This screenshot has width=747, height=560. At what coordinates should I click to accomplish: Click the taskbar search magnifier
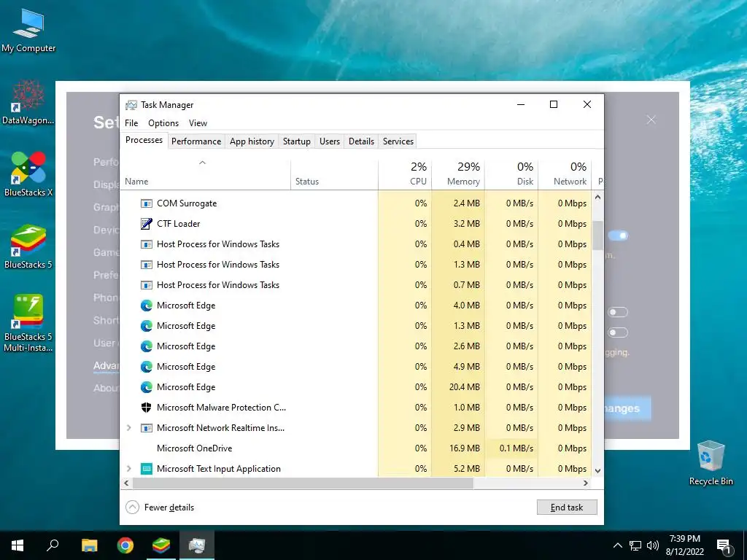pos(53,545)
